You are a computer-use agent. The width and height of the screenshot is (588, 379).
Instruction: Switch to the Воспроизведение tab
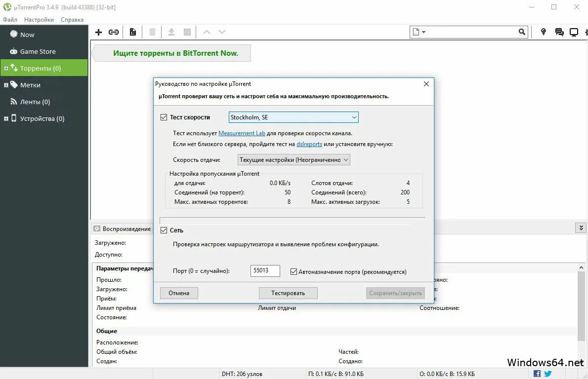pyautogui.click(x=122, y=229)
